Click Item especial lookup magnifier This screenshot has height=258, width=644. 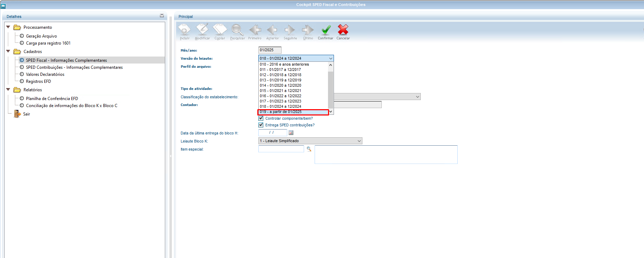[x=309, y=149]
